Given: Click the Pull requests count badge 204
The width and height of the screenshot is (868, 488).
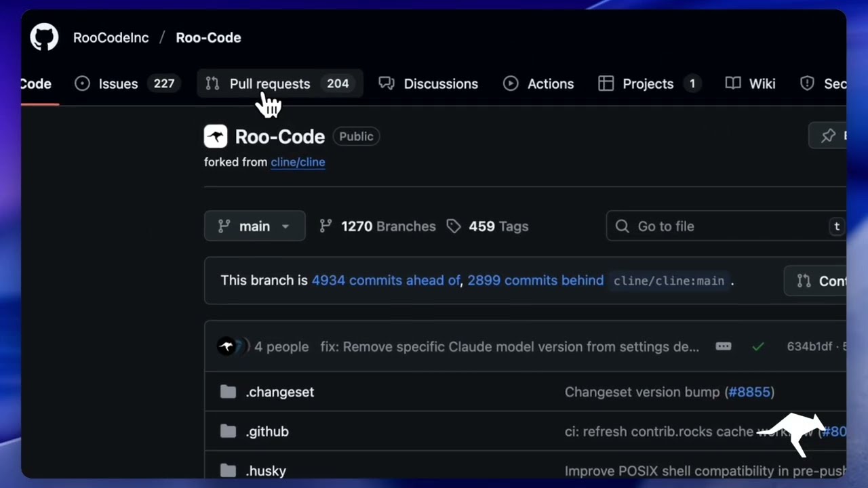Looking at the screenshot, I should tap(338, 84).
